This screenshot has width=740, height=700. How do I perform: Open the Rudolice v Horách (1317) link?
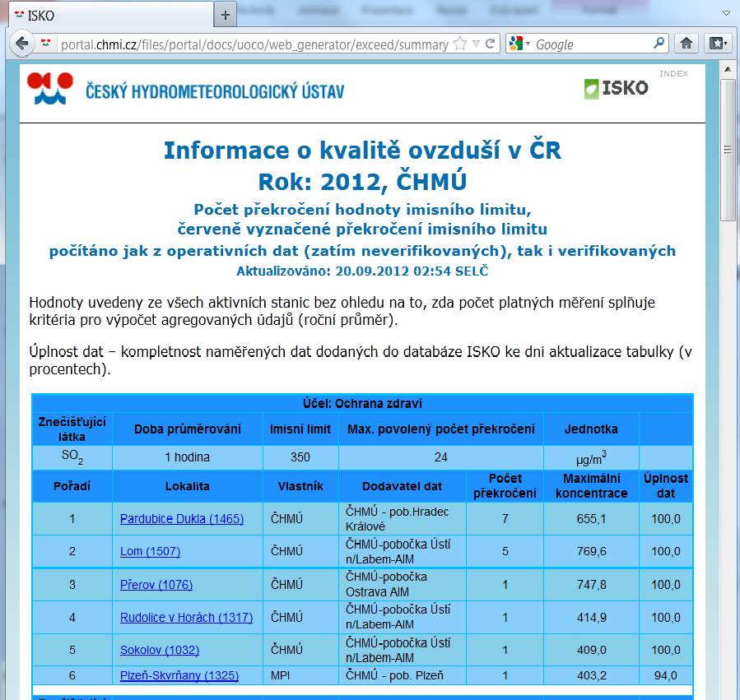186,618
